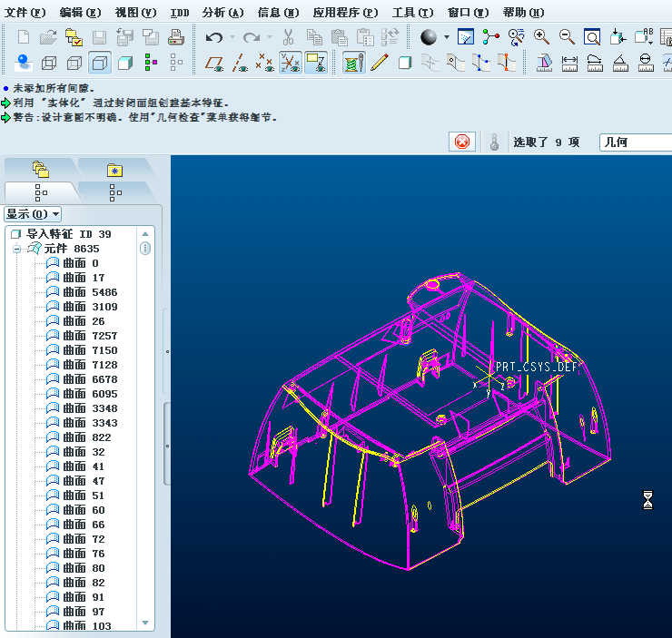Click the hidden line display icon
The image size is (672, 638).
click(74, 64)
